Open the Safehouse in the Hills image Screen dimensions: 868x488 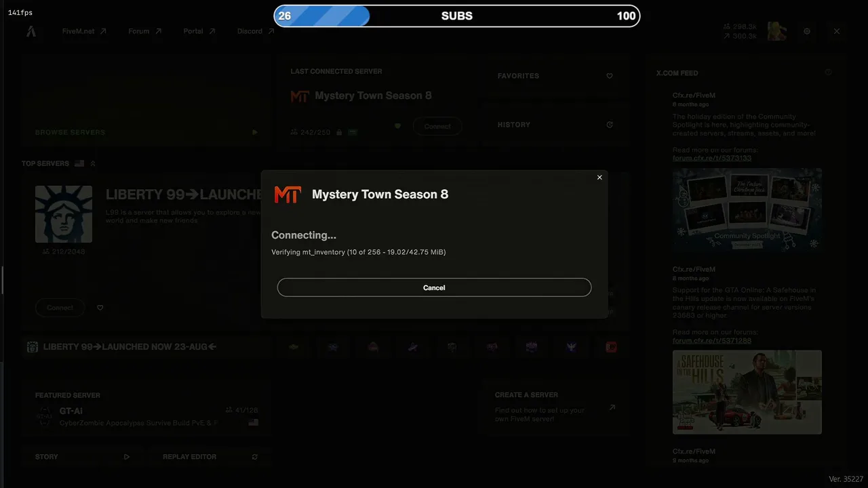pos(747,392)
